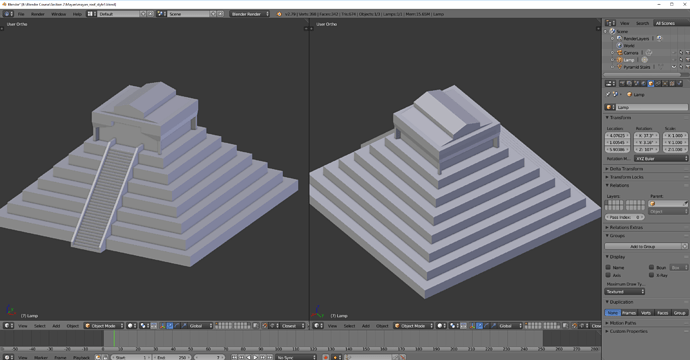Select the Lamp item in outliner
The image size is (690, 360).
pos(629,60)
